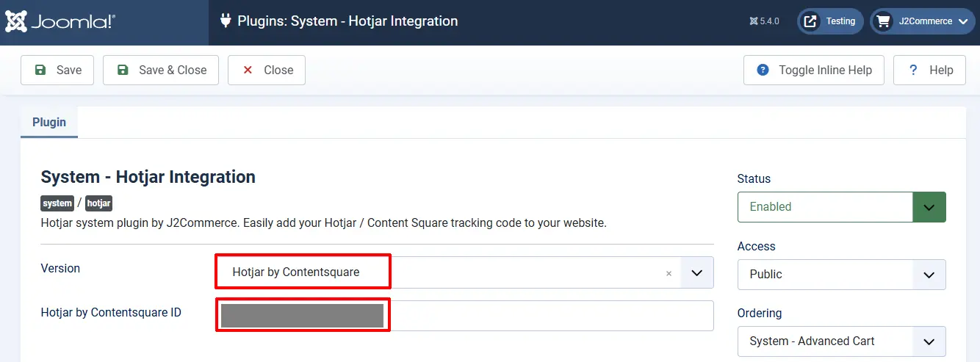
Task: Click the Version field label
Action: coord(60,269)
